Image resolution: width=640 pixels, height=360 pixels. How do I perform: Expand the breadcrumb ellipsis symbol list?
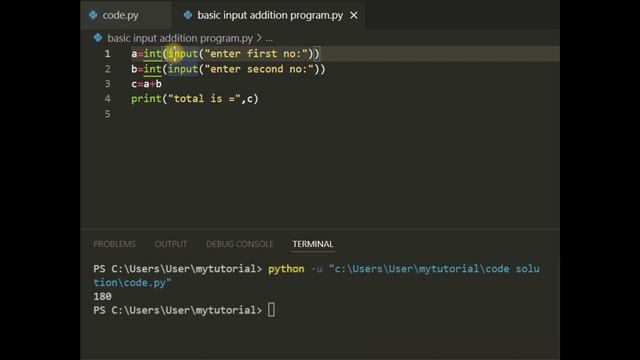pos(269,39)
